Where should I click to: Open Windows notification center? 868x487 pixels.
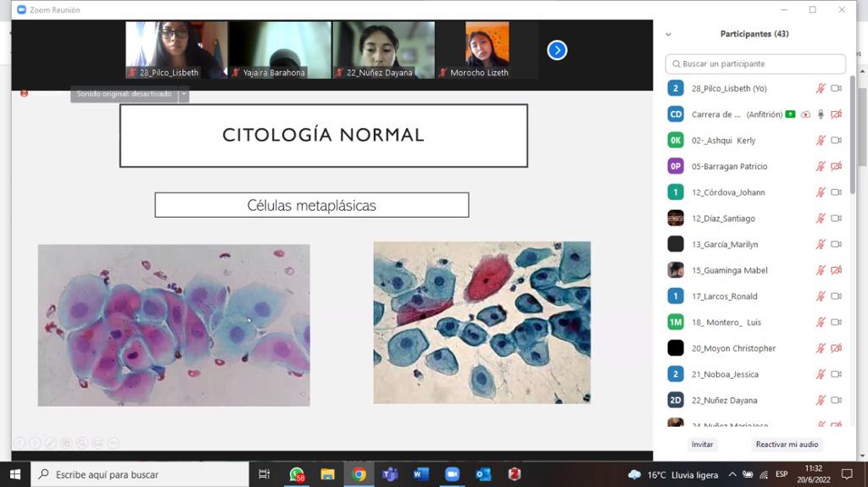[x=847, y=474]
